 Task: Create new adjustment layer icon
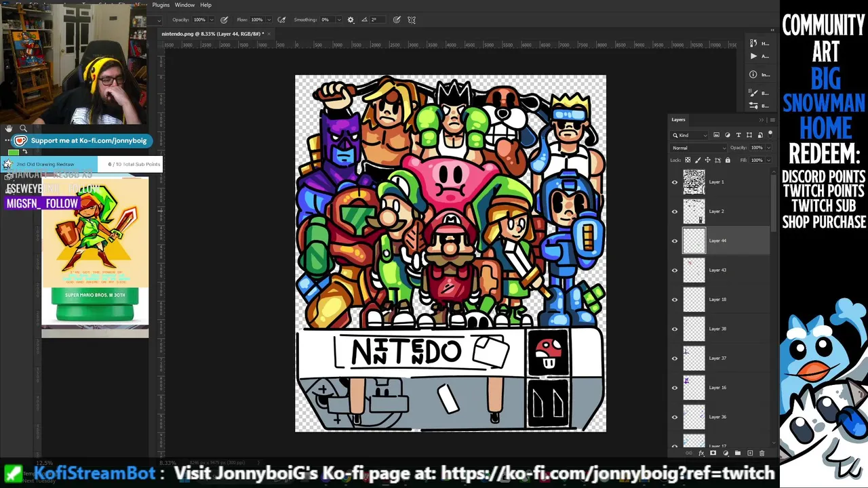point(726,453)
